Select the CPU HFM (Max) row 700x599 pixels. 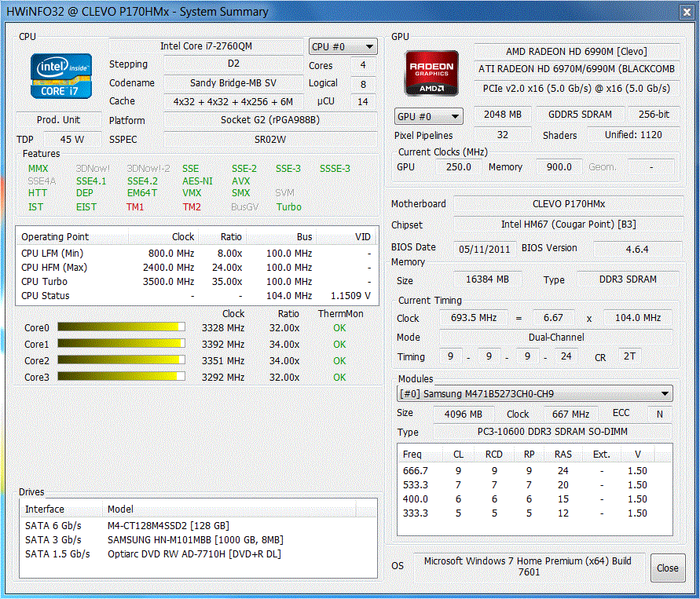[196, 268]
